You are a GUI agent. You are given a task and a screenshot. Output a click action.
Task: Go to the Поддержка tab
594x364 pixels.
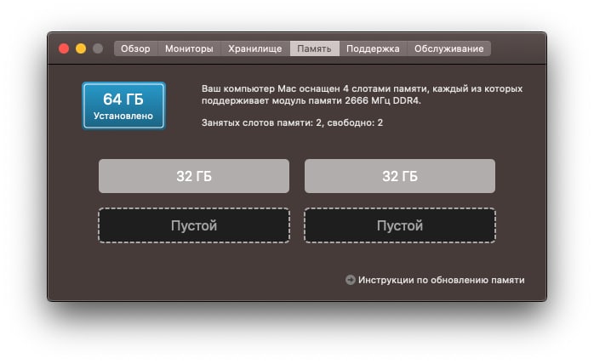coord(373,48)
